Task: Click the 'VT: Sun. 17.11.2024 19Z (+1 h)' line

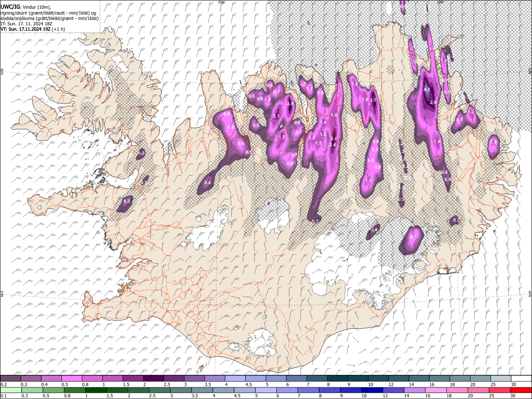Action: tap(33, 29)
